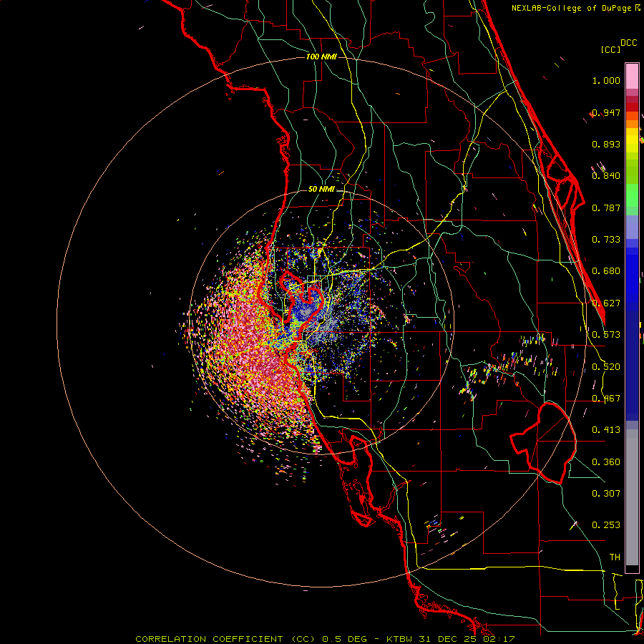Image resolution: width=644 pixels, height=644 pixels.
Task: Click the 0.520 legend value
Action: pos(606,367)
